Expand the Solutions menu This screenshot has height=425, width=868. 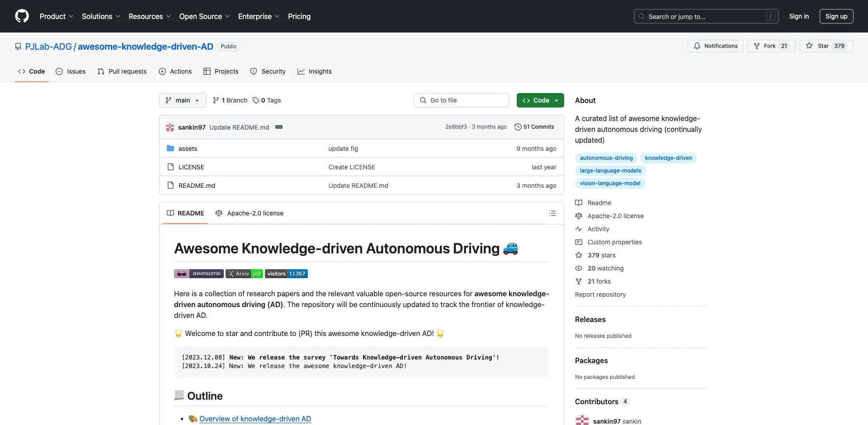pos(101,16)
